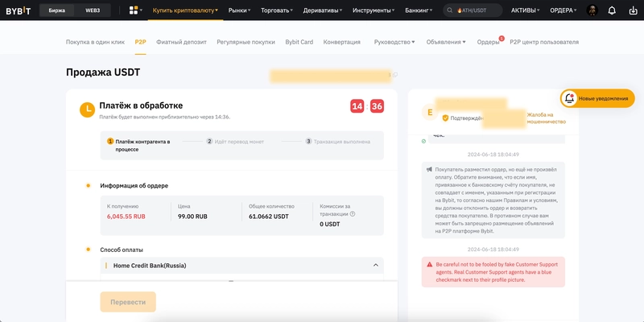Open Инструменты dropdown menu
This screenshot has height=322, width=644.
[374, 10]
